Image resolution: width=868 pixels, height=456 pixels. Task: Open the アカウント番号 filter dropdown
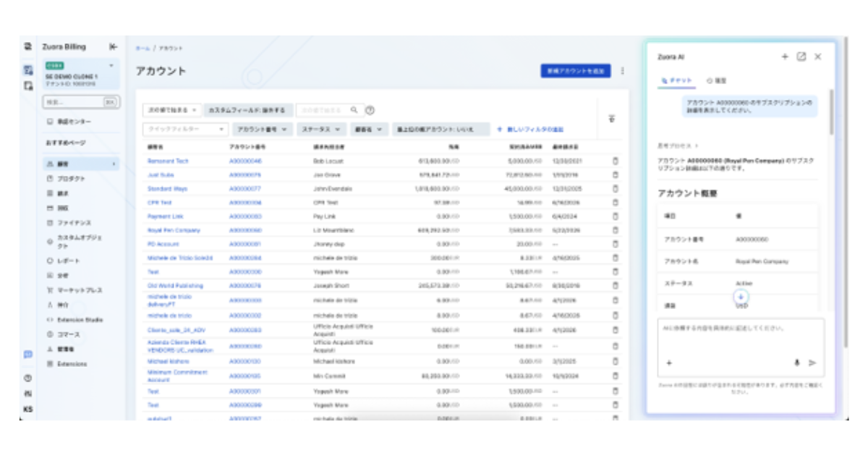pyautogui.click(x=262, y=129)
